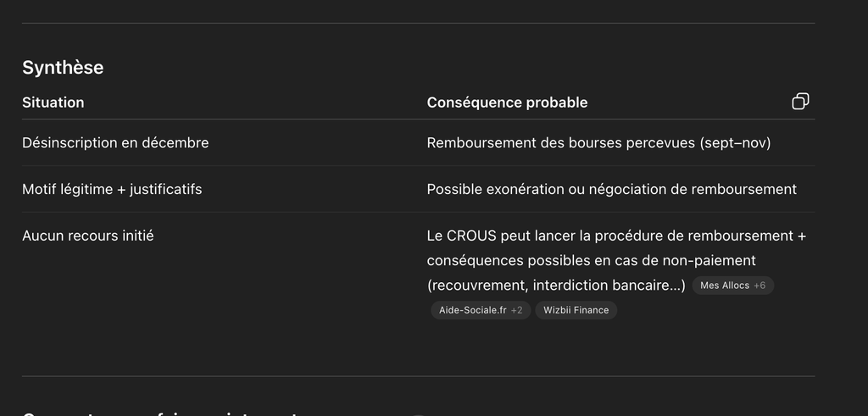
Task: Open the Wizbii Finance source chip
Action: coord(576,310)
